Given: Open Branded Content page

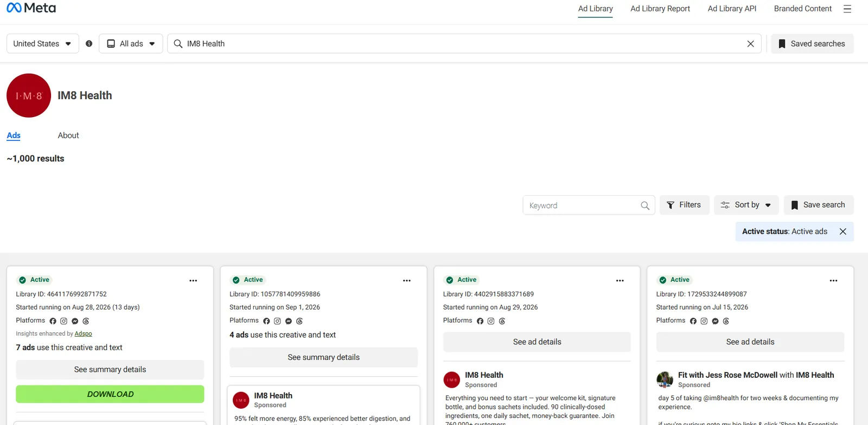Looking at the screenshot, I should pyautogui.click(x=803, y=9).
